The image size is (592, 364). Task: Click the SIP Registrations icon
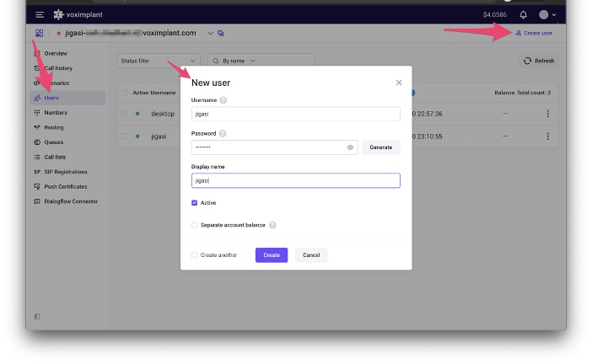click(37, 172)
